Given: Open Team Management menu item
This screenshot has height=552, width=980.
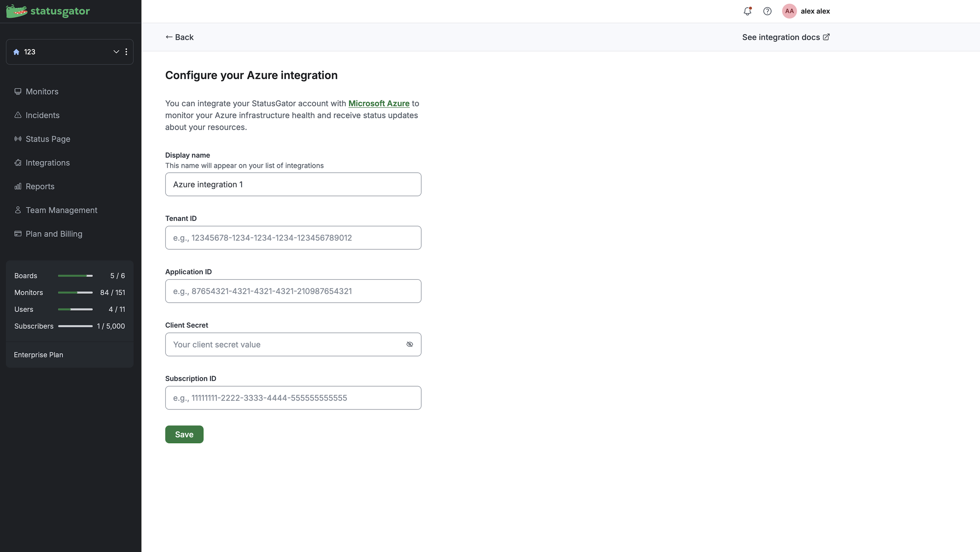Looking at the screenshot, I should click(61, 210).
